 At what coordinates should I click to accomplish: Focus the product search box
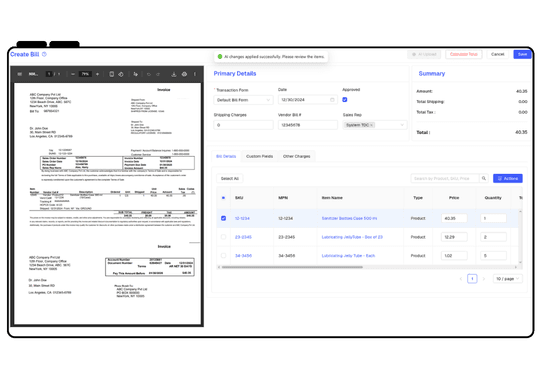tap(445, 178)
